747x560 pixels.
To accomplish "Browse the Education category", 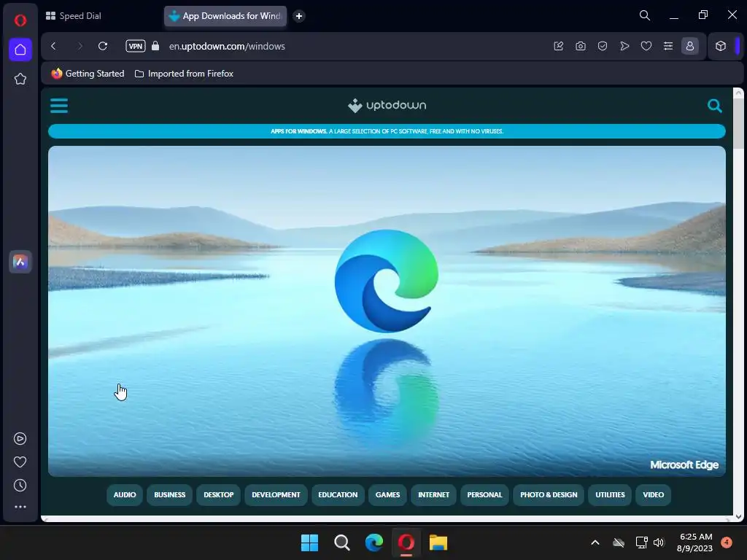I will (338, 495).
